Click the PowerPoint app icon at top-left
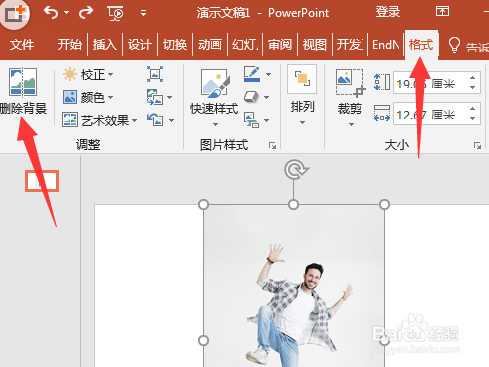The width and height of the screenshot is (489, 367). [15, 14]
